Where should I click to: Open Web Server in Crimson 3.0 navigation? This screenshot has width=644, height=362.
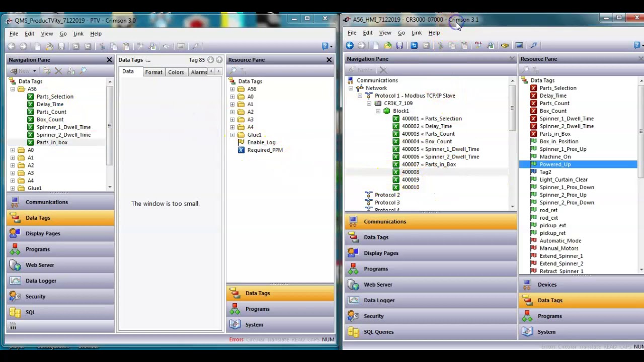tap(60, 265)
